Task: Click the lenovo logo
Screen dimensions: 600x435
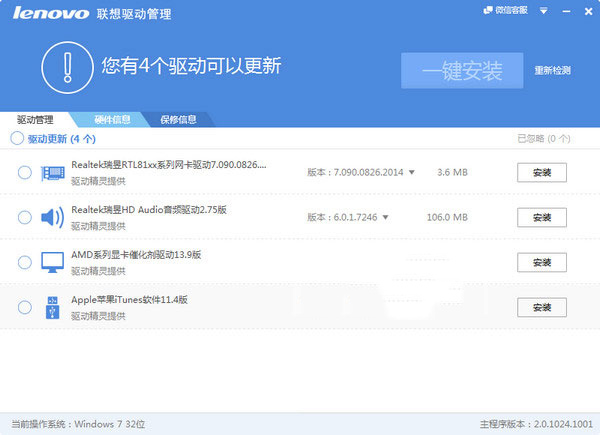Action: pos(51,13)
